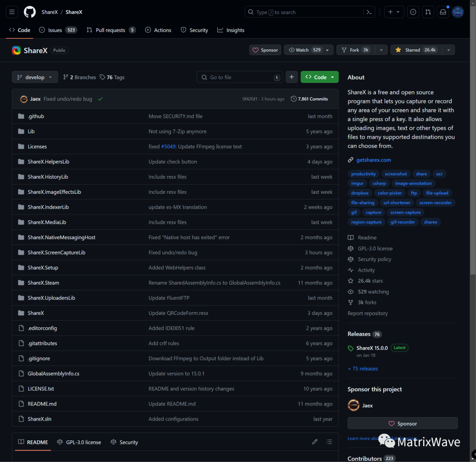Click the green check commit status icon
The height and width of the screenshot is (462, 476).
[x=100, y=99]
